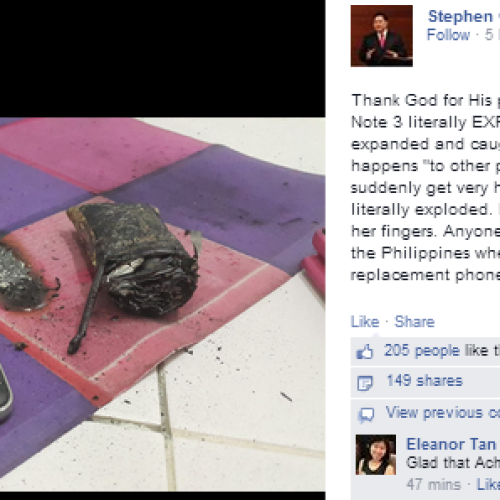The width and height of the screenshot is (500, 500).
Task: Click the burnt battery photo
Action: click(x=163, y=304)
